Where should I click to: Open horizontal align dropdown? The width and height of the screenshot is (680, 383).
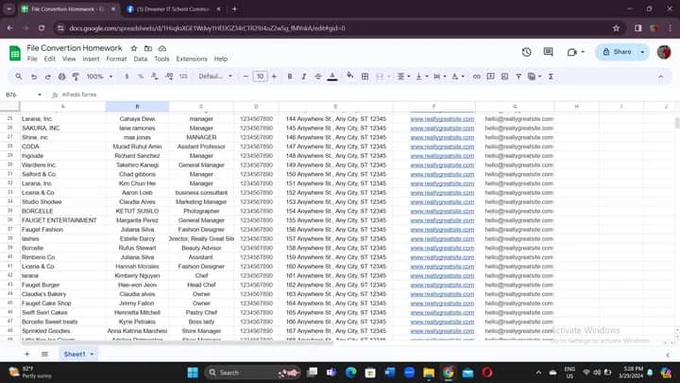(404, 76)
